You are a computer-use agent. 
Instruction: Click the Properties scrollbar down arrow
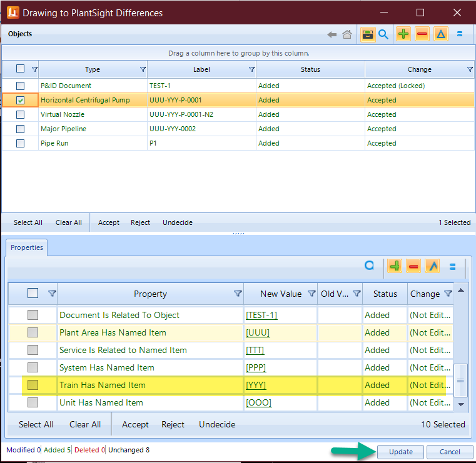coord(461,404)
